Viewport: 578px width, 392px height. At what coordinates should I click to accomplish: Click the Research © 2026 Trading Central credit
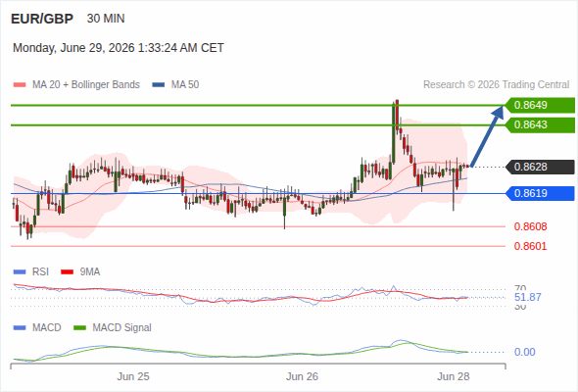tap(496, 85)
